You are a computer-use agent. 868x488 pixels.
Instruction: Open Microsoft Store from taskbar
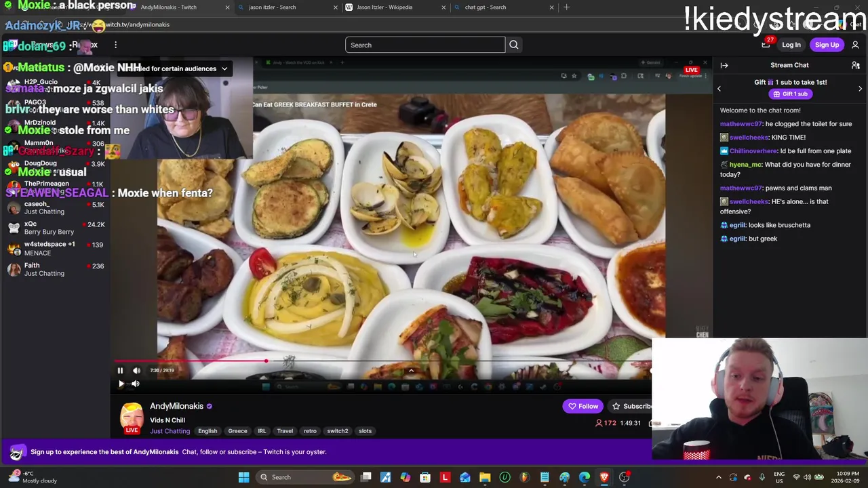pyautogui.click(x=425, y=477)
